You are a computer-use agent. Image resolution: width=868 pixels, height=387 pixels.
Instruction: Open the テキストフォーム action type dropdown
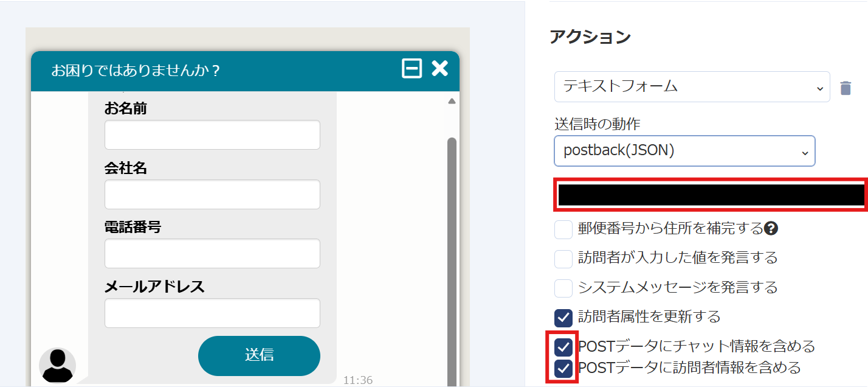(x=692, y=87)
